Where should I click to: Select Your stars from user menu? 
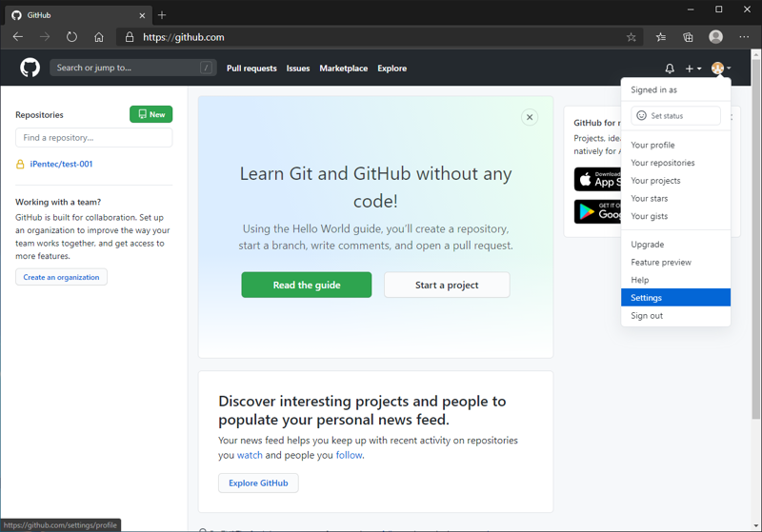(675, 198)
